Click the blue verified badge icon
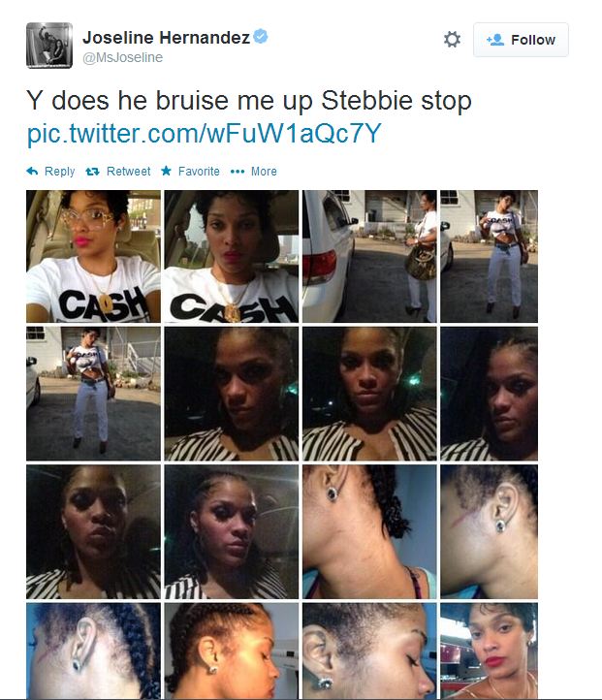Screen dimensions: 602x700 point(261,36)
